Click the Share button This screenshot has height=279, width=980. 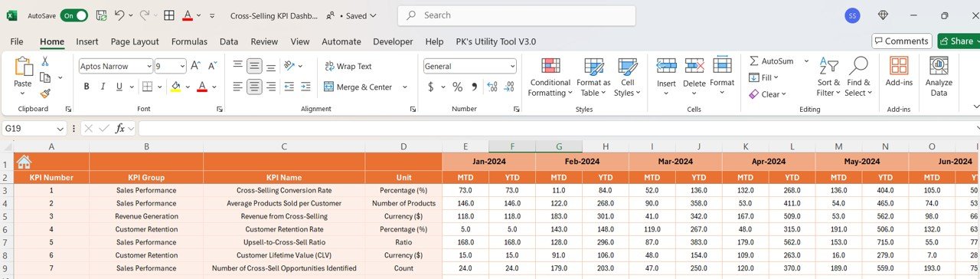[x=959, y=41]
